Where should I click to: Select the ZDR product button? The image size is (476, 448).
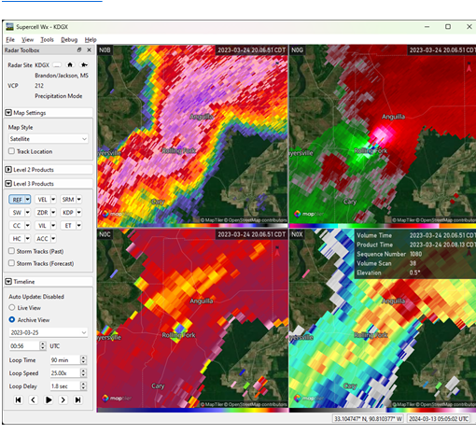[43, 213]
